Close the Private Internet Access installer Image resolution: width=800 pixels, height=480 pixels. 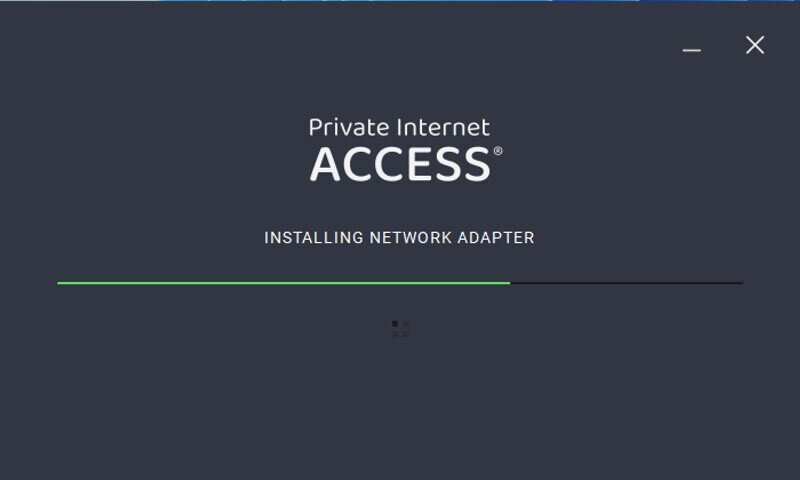point(755,45)
